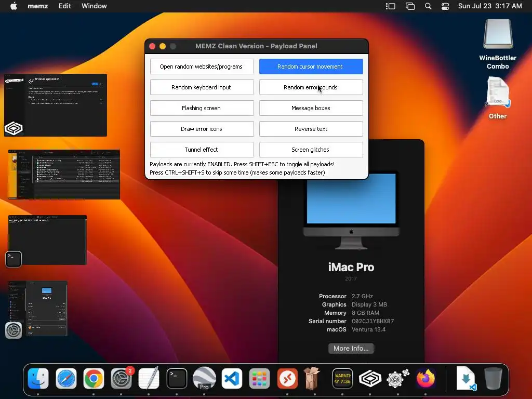Click More Info in About This Mac

pyautogui.click(x=351, y=349)
